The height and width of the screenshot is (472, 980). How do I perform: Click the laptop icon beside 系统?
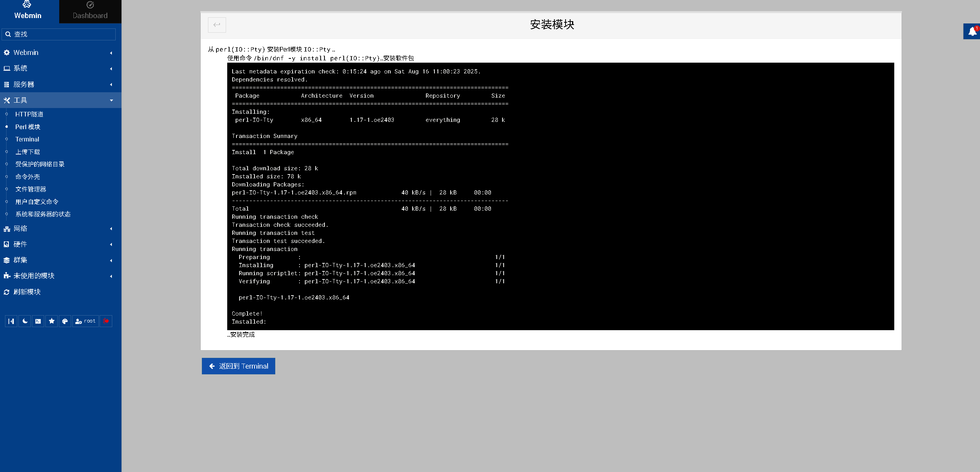pyautogui.click(x=7, y=68)
